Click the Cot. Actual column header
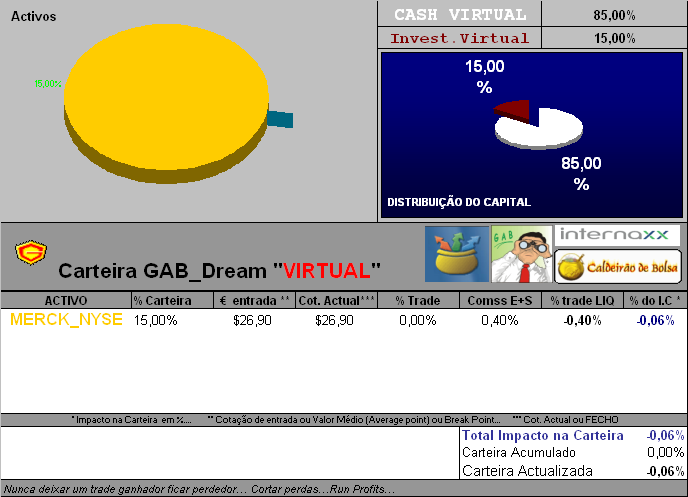 click(x=337, y=300)
